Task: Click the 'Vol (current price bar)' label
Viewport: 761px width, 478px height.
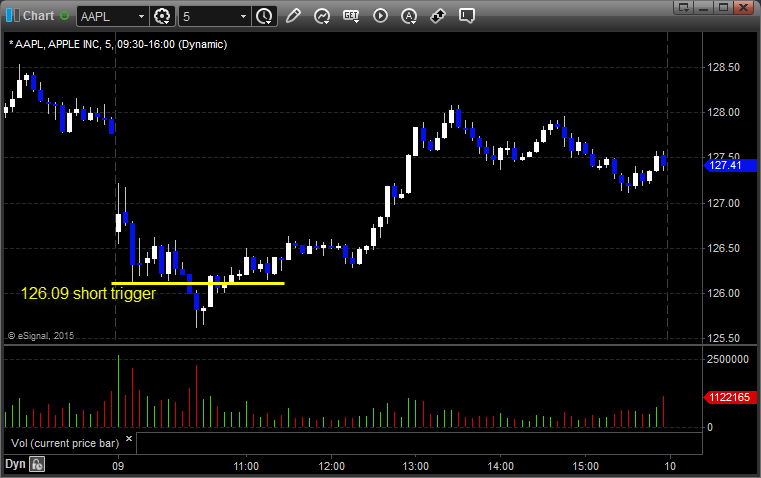Action: coord(65,443)
